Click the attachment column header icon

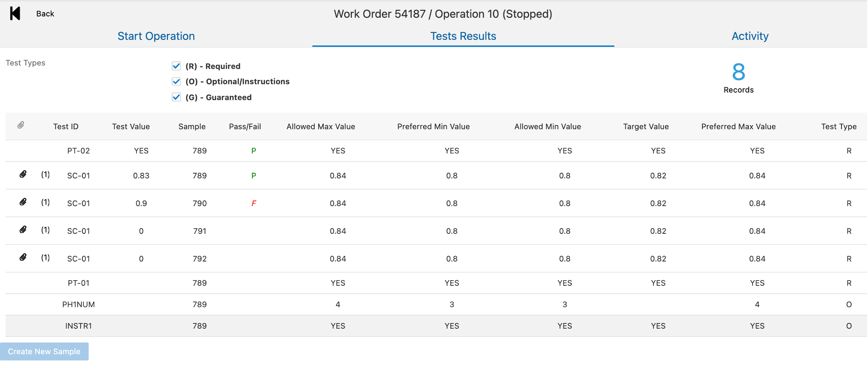tap(20, 126)
